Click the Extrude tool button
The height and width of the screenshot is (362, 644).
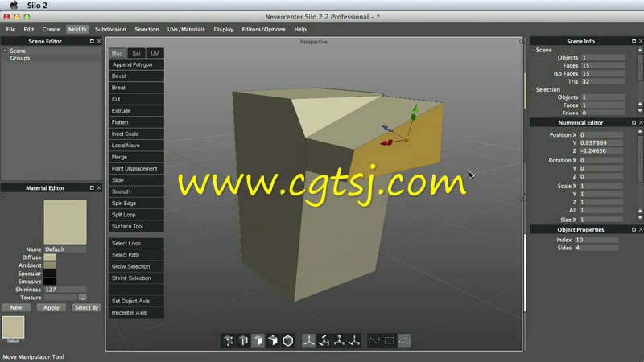(x=136, y=111)
